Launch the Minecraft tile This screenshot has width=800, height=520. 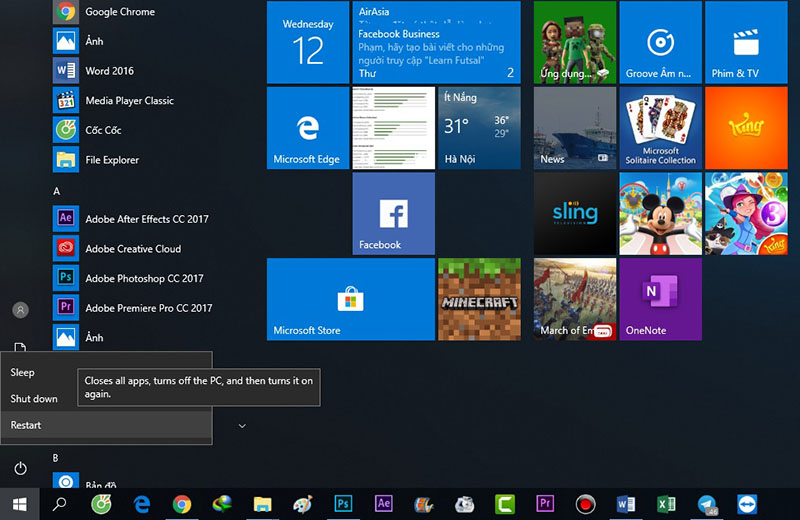[x=480, y=299]
